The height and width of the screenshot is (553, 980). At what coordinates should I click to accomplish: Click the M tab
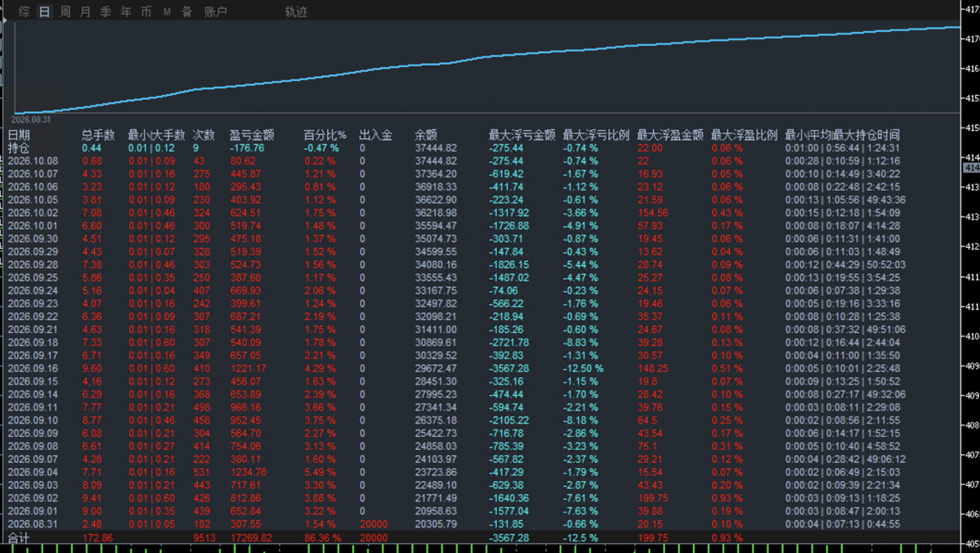click(x=167, y=11)
